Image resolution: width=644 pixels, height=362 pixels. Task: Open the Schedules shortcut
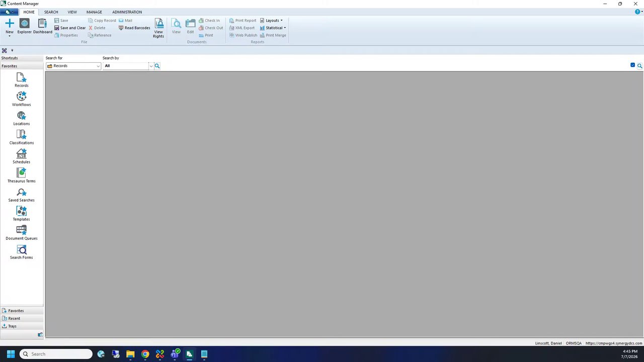point(22,157)
